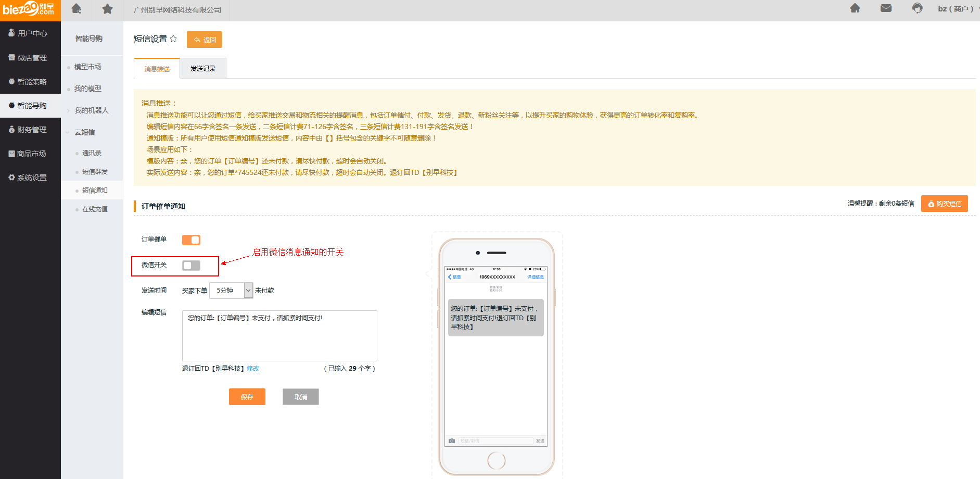
Task: Click the 修改 signature link
Action: [253, 369]
